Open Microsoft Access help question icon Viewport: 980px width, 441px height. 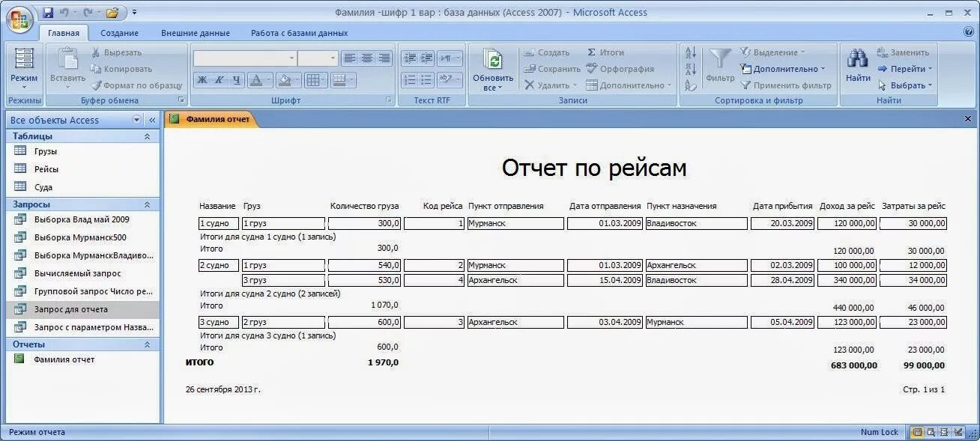tap(968, 32)
